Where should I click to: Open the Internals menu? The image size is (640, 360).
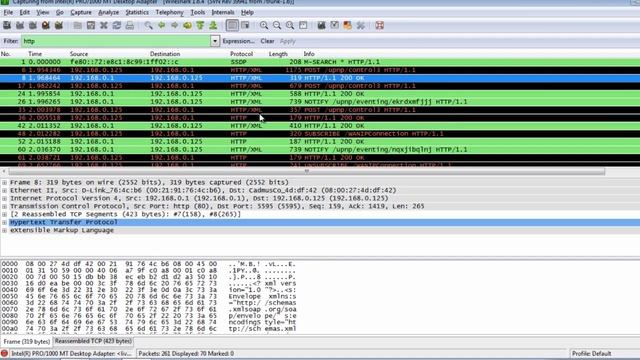click(x=223, y=12)
